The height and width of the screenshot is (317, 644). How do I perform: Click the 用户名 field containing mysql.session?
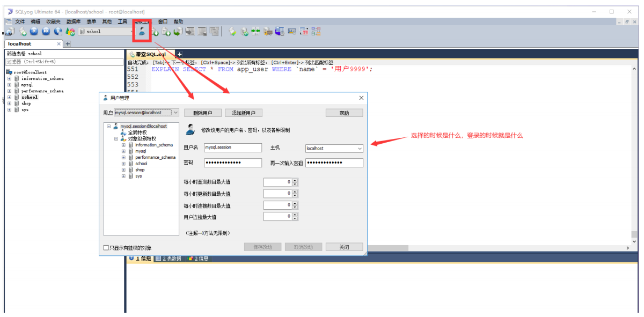pyautogui.click(x=233, y=148)
